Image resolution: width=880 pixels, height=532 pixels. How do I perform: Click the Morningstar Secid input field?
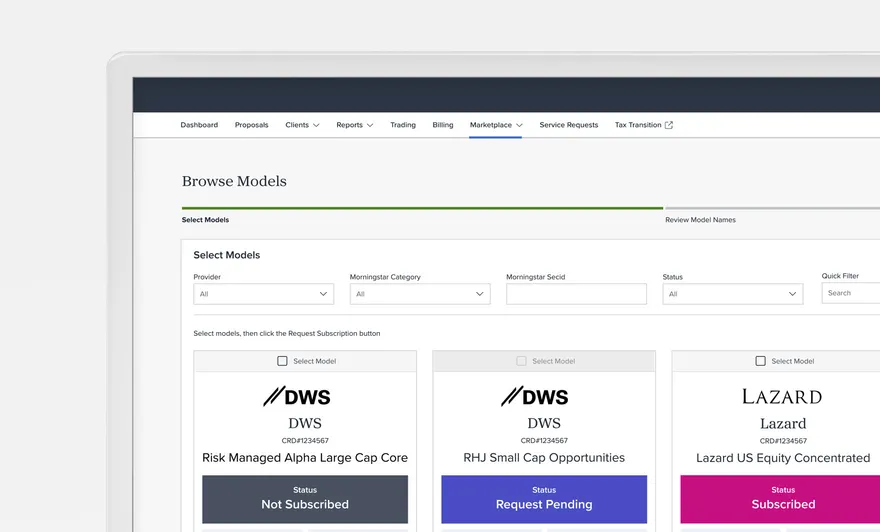click(x=576, y=294)
